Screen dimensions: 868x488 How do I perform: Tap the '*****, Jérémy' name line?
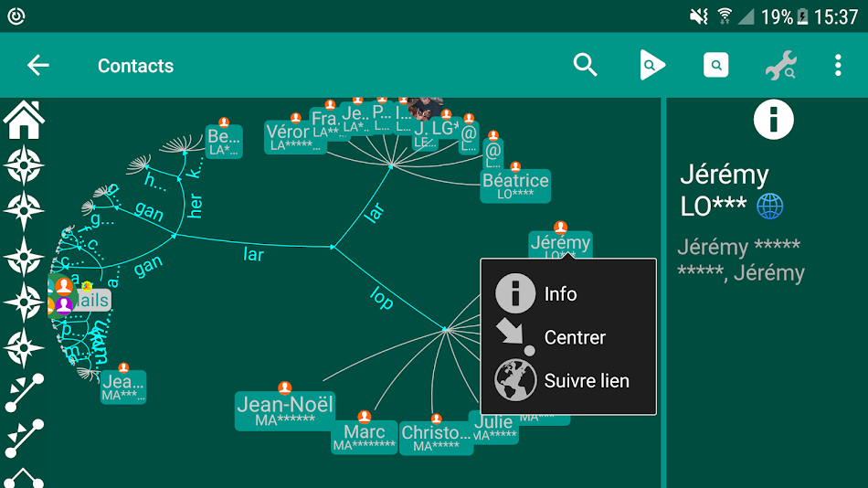741,273
